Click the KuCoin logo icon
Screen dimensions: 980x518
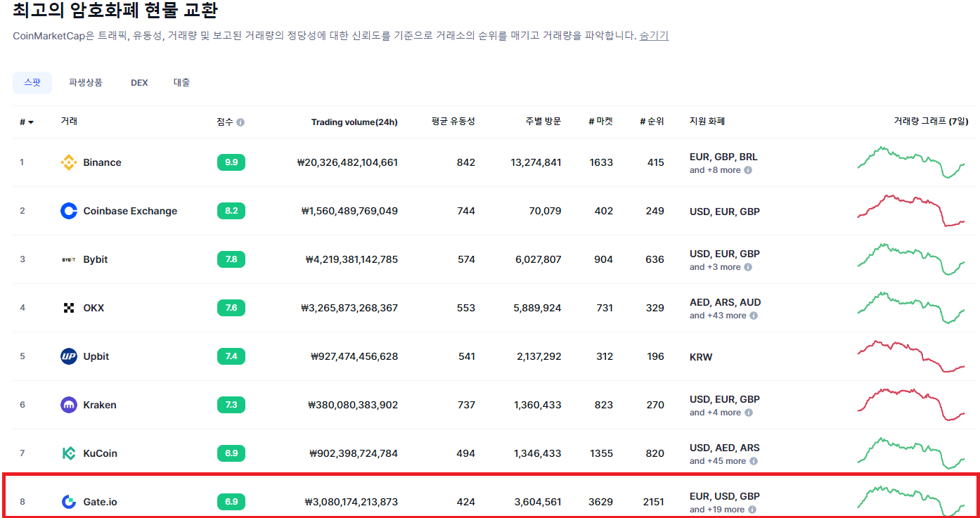pyautogui.click(x=69, y=453)
